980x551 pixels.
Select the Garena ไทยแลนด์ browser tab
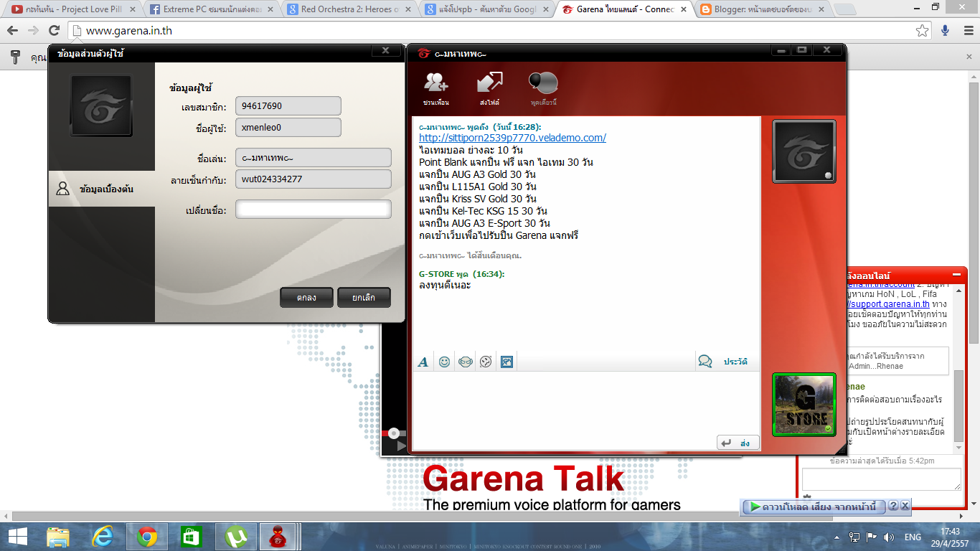624,9
